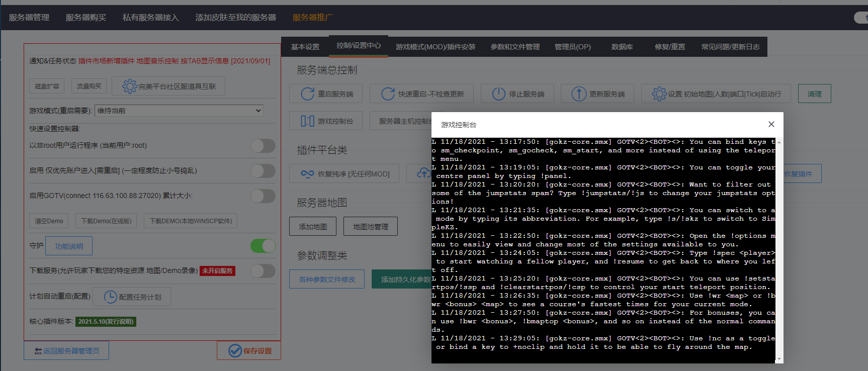868x371 pixels.
Task: Open the 服务器购买 menu item
Action: point(86,18)
